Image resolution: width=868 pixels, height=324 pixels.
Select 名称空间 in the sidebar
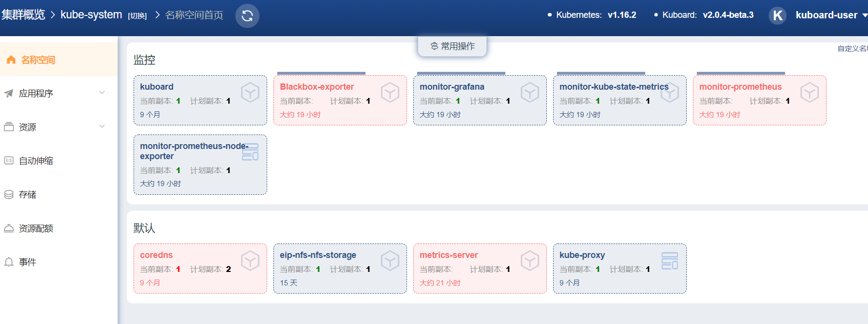(58, 59)
